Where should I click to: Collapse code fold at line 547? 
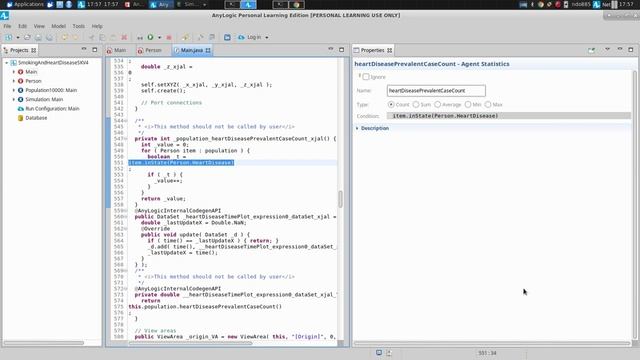(x=126, y=139)
